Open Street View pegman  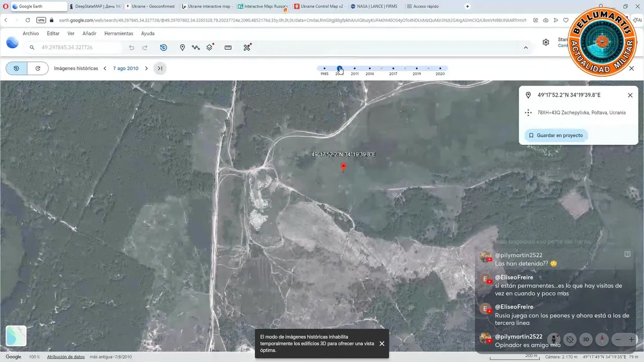pos(553,339)
